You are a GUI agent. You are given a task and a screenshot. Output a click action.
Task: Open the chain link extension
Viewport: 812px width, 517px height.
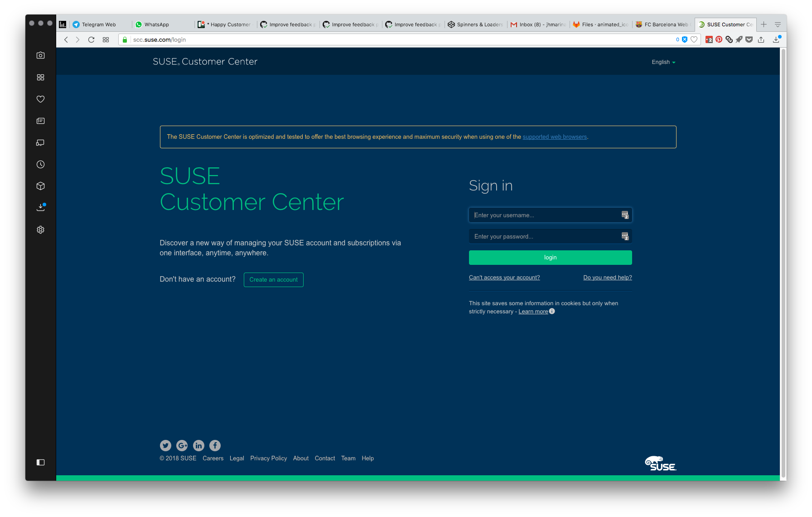729,39
